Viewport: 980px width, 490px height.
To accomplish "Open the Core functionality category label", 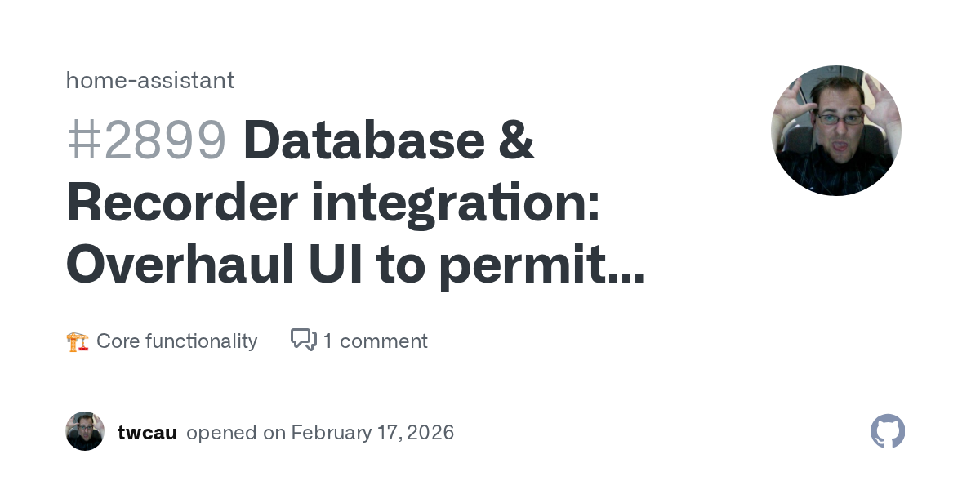I will coord(176,341).
